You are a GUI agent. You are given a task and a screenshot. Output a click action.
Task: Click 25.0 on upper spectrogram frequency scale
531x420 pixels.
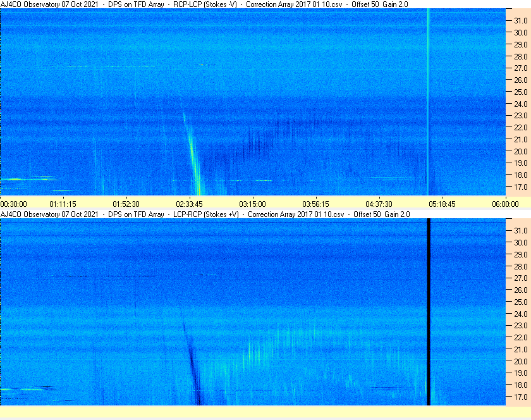[521, 92]
